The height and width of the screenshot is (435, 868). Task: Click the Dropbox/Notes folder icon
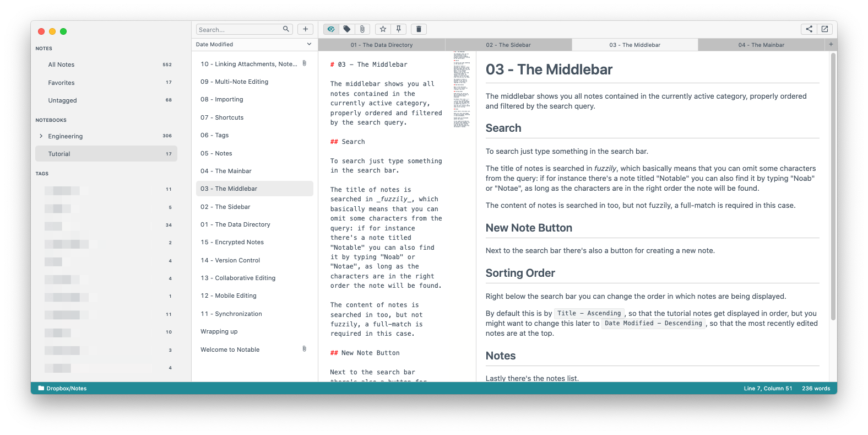(x=41, y=388)
